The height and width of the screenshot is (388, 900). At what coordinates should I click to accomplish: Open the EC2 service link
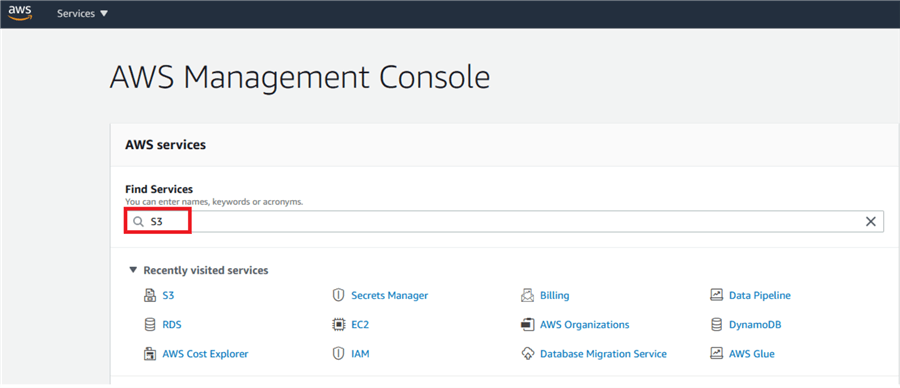pyautogui.click(x=360, y=325)
